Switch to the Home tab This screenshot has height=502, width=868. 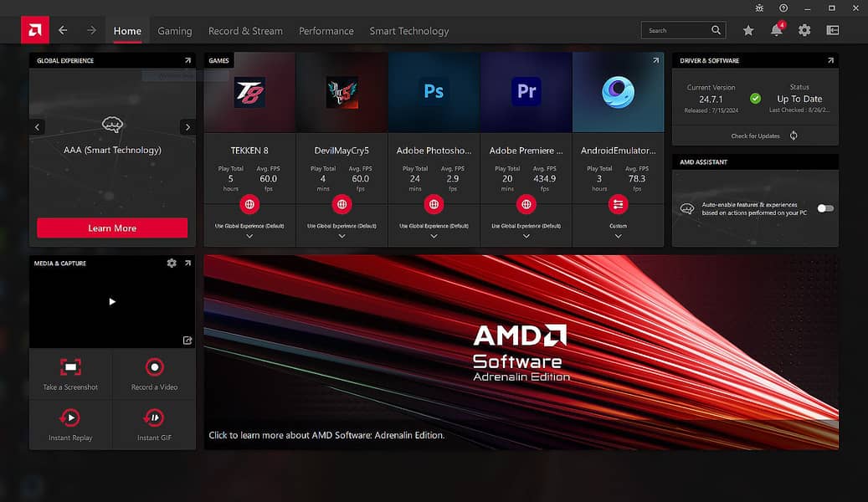127,31
